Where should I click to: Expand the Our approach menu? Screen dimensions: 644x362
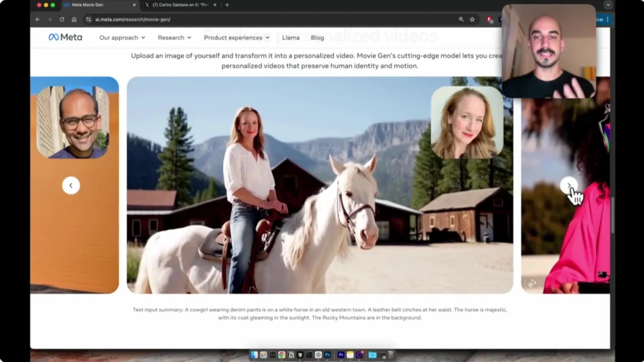click(x=122, y=37)
